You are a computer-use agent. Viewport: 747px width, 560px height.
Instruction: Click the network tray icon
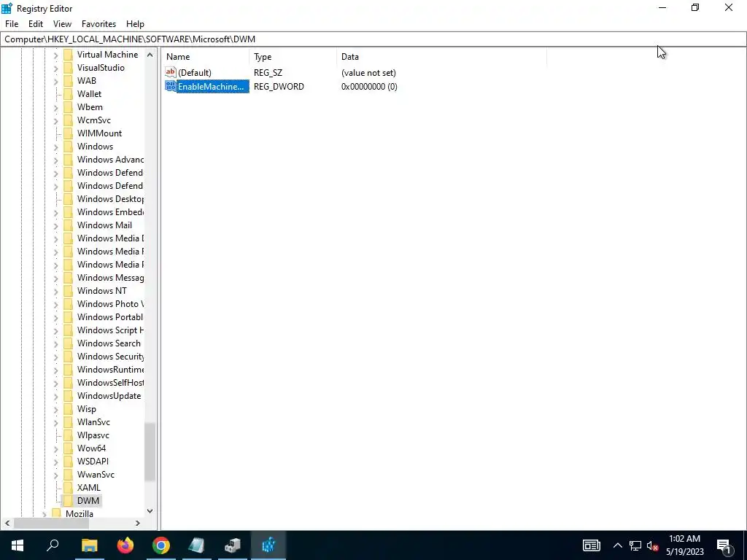[x=635, y=545]
